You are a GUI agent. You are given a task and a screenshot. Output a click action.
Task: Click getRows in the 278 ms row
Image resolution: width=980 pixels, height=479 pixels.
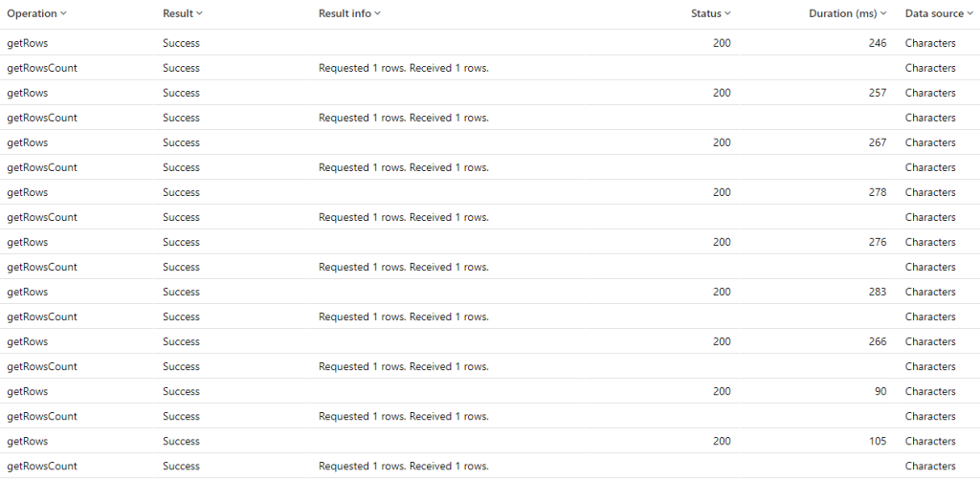pos(27,192)
